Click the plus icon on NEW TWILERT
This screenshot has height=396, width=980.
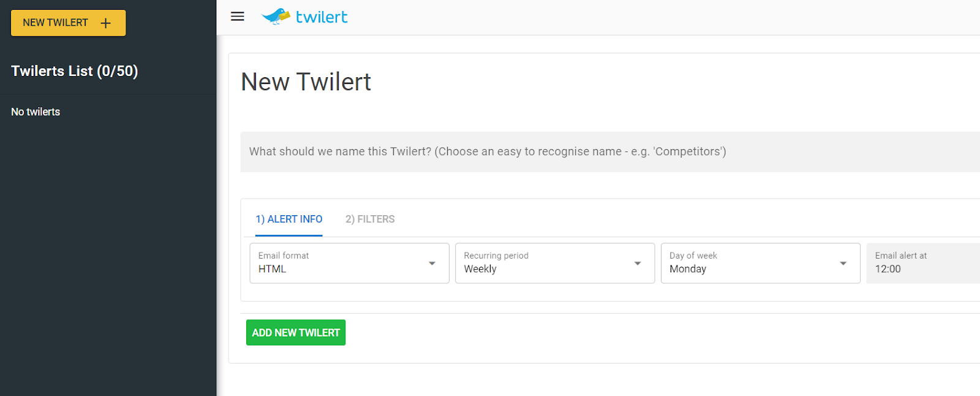pos(105,22)
